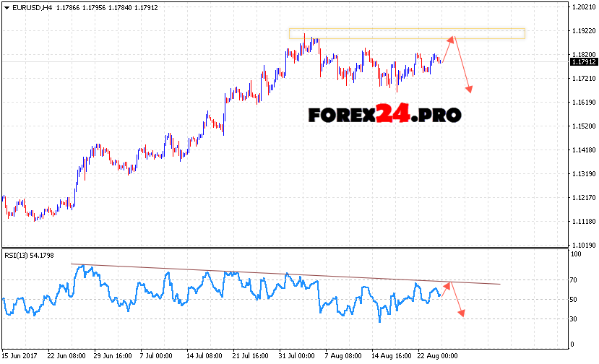Click the RSI 70 level label

click(x=575, y=279)
